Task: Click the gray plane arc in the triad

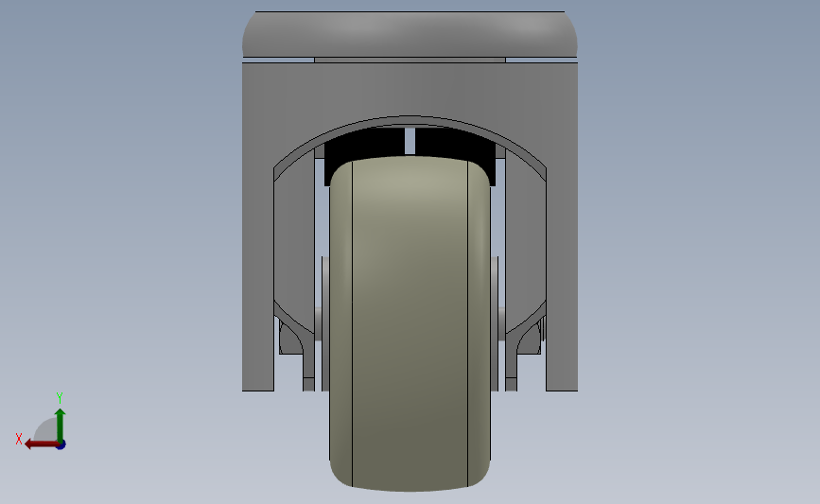Action: click(x=45, y=430)
